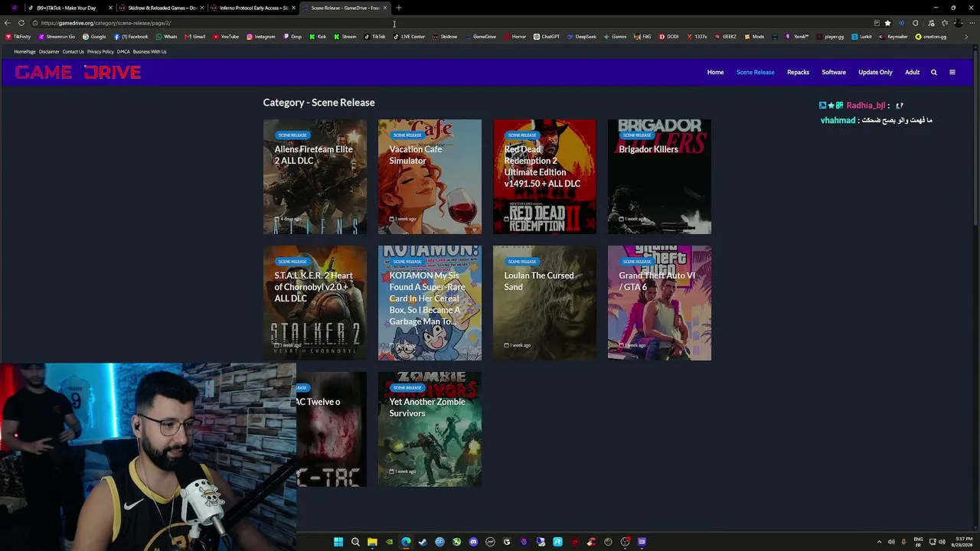980x551 pixels.
Task: Switch to the Inferno Protocol Early Access tab
Action: pos(253,8)
